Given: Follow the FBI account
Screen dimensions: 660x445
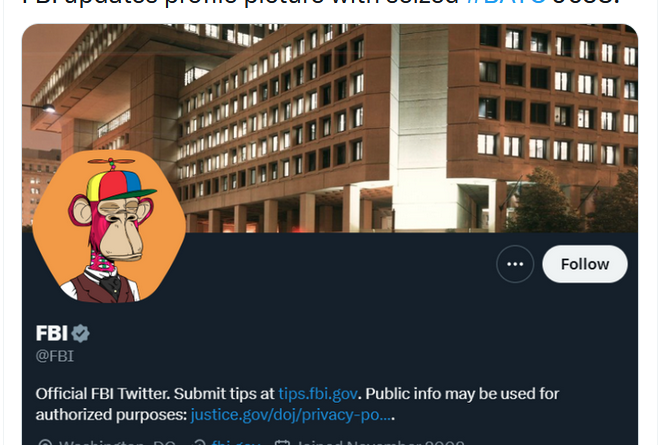Looking at the screenshot, I should click(x=584, y=264).
